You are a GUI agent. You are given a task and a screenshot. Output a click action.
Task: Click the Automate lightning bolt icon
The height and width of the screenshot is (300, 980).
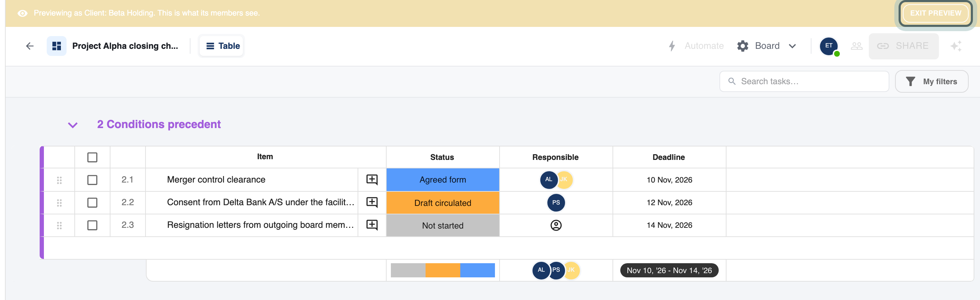tap(672, 46)
